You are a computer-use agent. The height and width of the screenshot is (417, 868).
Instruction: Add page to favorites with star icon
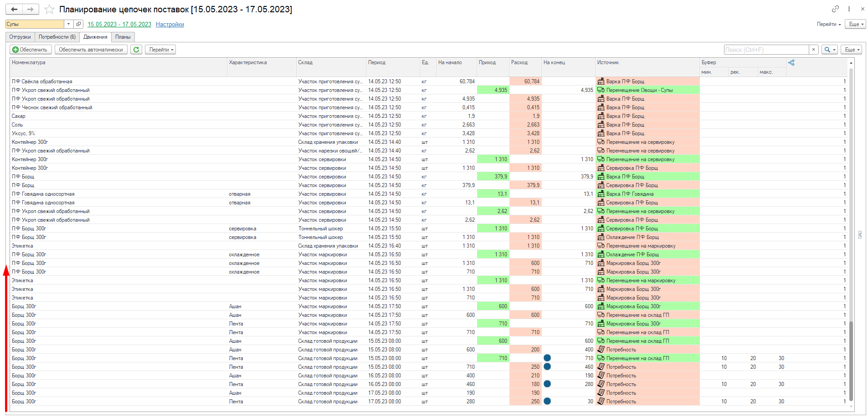[49, 10]
